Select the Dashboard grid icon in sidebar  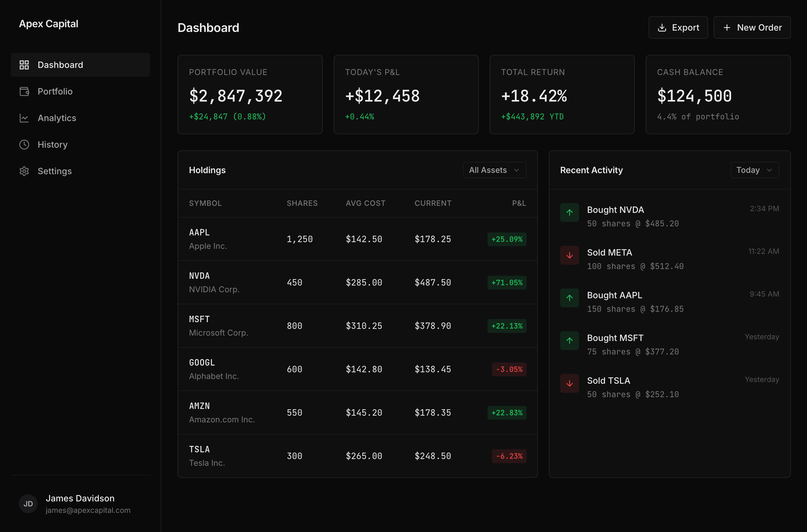click(x=24, y=65)
